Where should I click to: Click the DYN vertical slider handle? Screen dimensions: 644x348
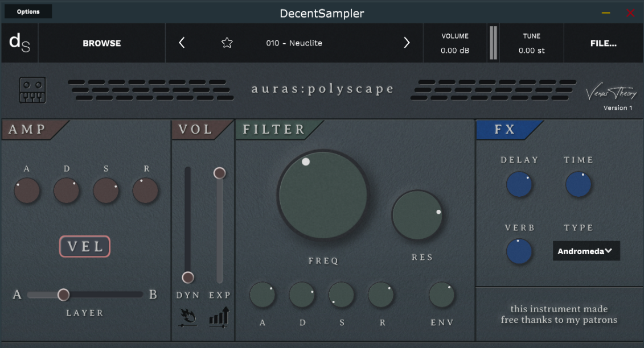(188, 277)
